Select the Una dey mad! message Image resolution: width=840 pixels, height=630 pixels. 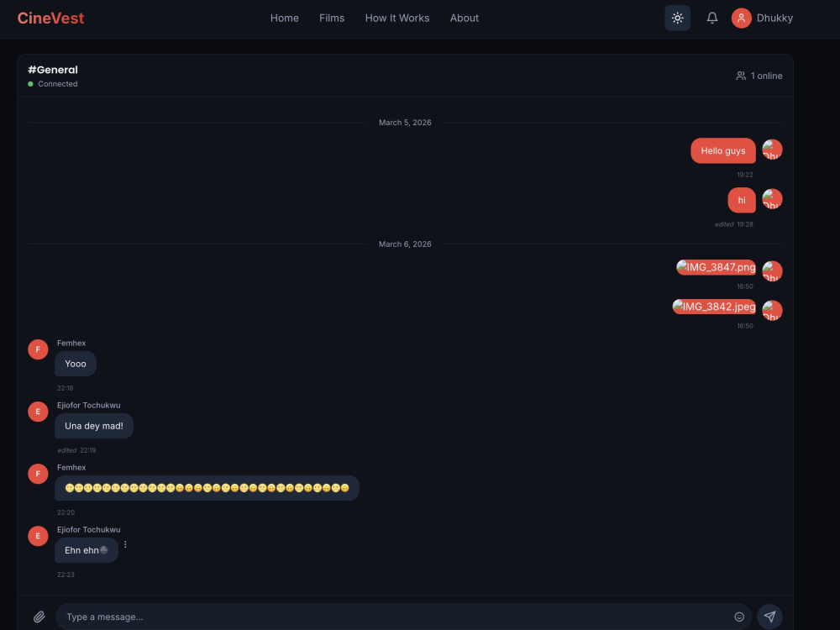click(94, 426)
